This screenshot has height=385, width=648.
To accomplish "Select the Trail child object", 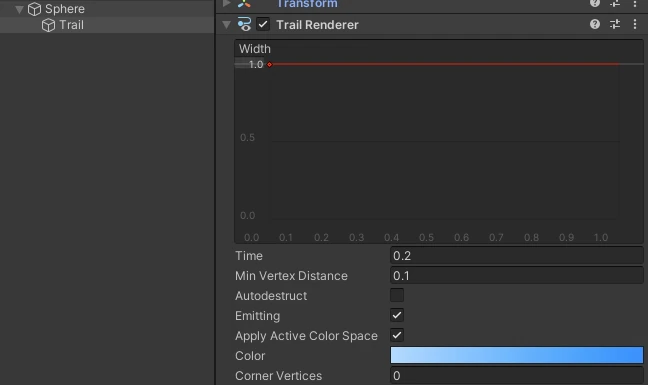I will 71,25.
